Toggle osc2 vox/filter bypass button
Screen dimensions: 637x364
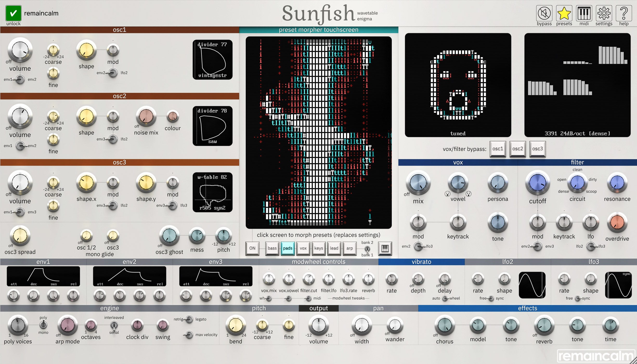(x=517, y=149)
